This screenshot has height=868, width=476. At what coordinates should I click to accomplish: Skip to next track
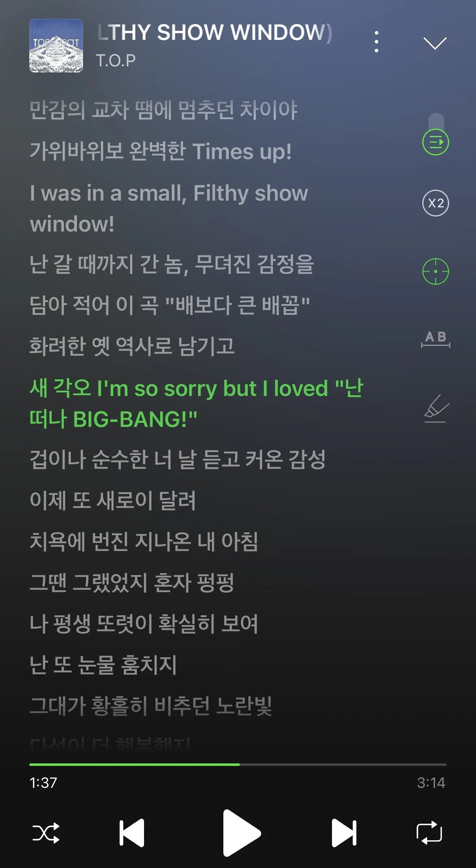pyautogui.click(x=344, y=833)
